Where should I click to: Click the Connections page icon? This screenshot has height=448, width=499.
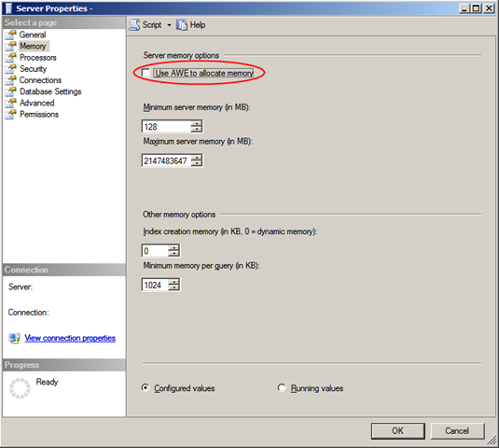pos(10,80)
